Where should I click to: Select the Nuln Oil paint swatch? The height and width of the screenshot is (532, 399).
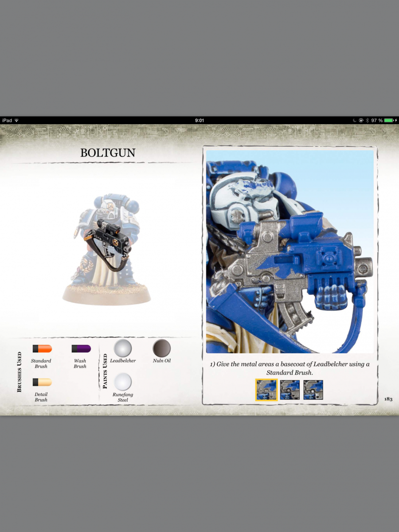[x=161, y=348]
